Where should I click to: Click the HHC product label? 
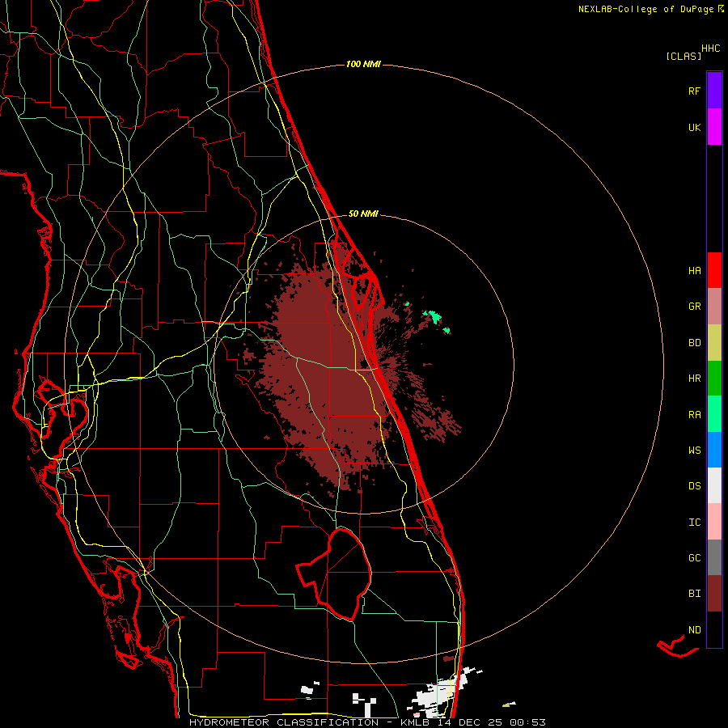pyautogui.click(x=710, y=49)
